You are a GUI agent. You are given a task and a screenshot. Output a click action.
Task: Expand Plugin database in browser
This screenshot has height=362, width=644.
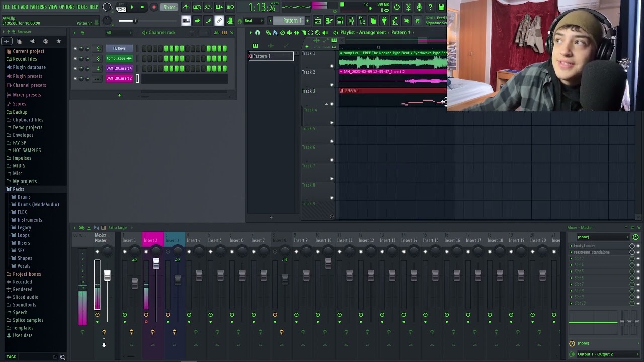pos(29,67)
